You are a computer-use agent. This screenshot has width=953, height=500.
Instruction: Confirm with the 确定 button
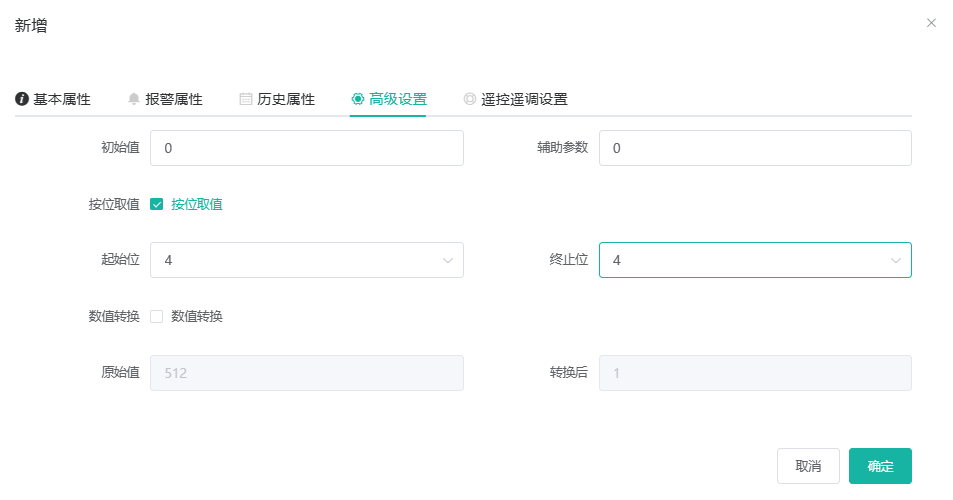[880, 466]
